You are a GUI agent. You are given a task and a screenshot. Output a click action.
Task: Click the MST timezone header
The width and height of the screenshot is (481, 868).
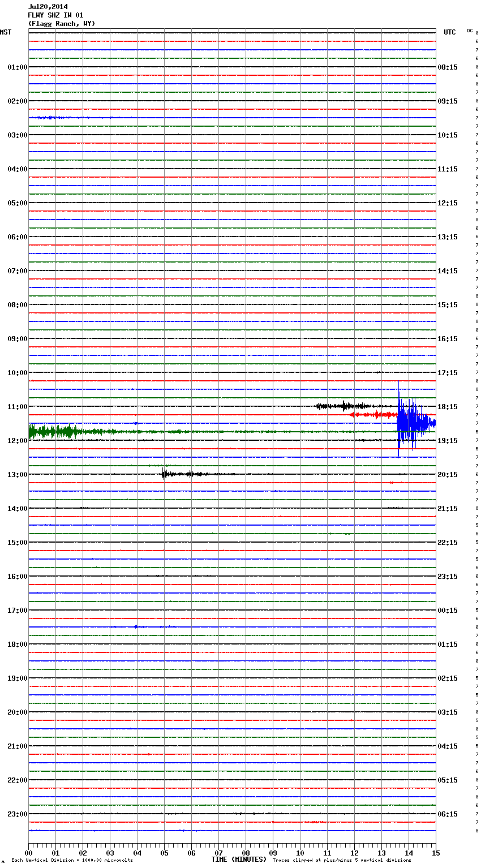click(x=6, y=32)
